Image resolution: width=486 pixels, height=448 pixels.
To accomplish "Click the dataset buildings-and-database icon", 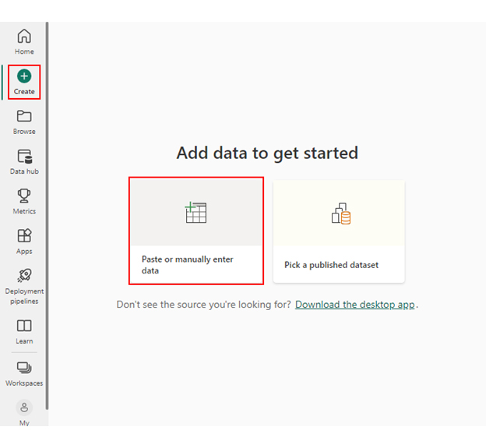I will pos(341,213).
